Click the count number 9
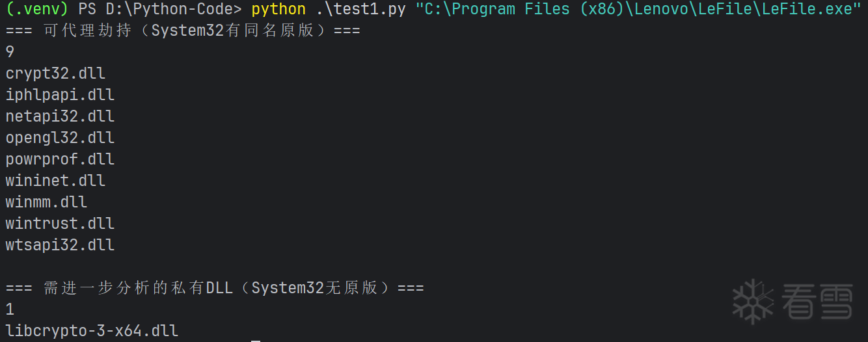This screenshot has height=342, width=868. (10, 52)
